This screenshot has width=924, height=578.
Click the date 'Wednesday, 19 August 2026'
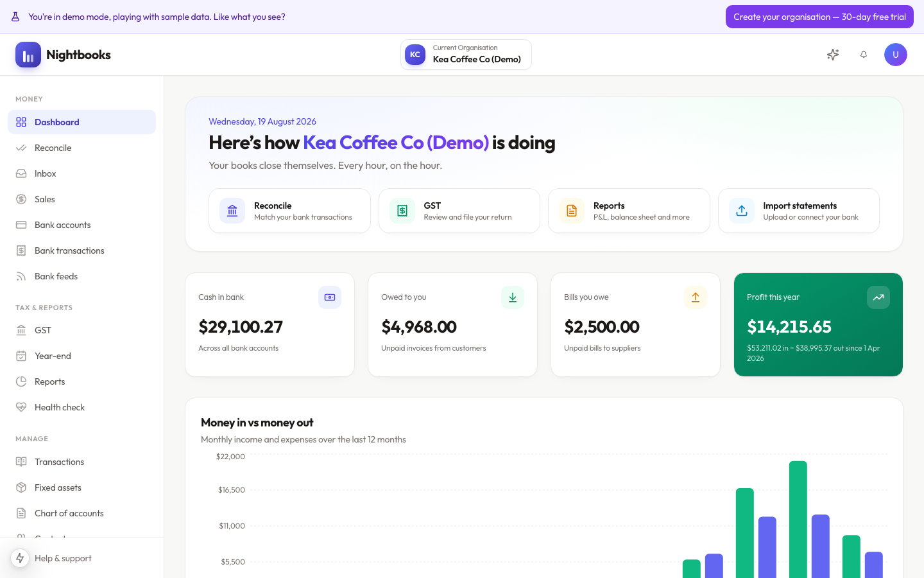click(262, 121)
